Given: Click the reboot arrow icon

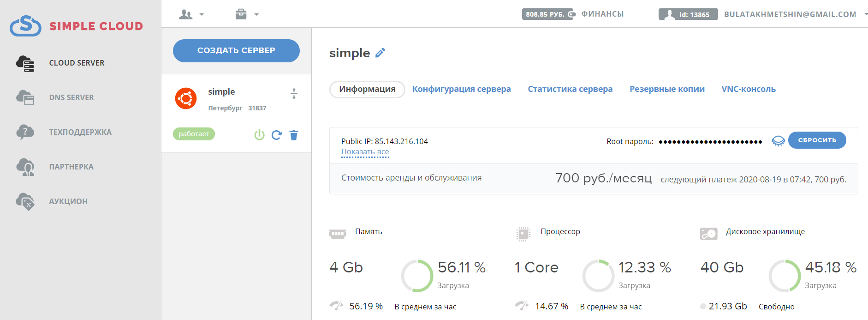Looking at the screenshot, I should pyautogui.click(x=277, y=135).
